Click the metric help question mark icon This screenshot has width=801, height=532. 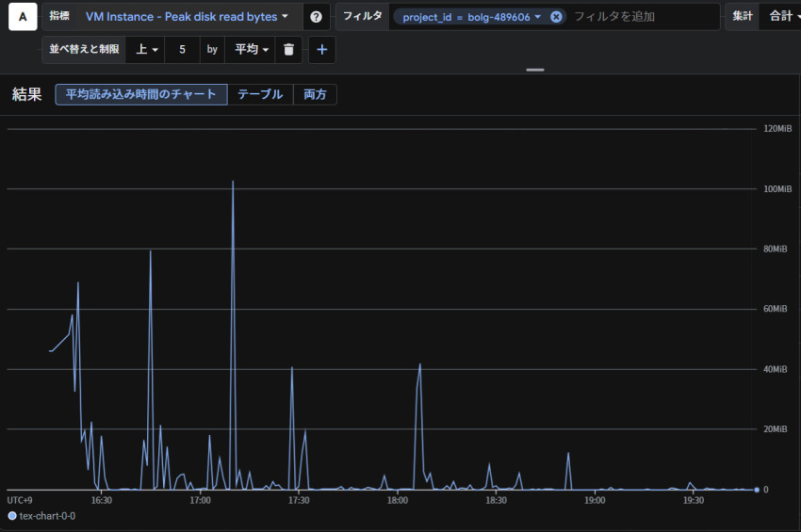click(x=316, y=17)
